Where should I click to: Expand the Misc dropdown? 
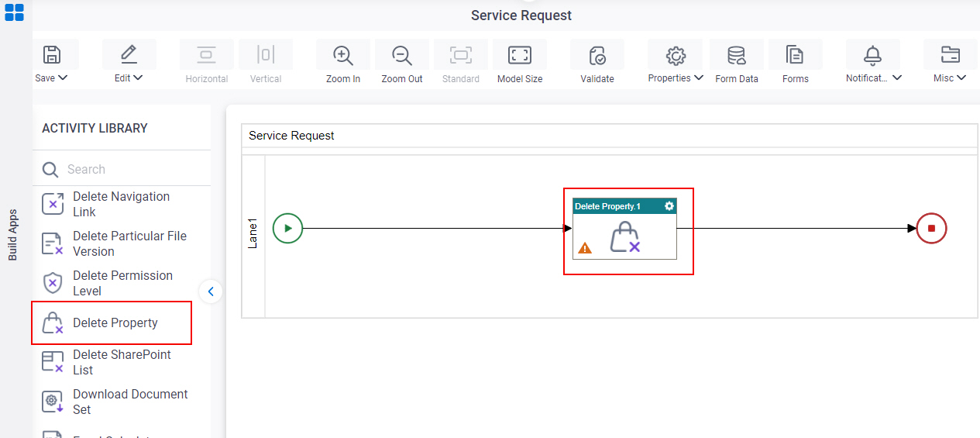961,78
